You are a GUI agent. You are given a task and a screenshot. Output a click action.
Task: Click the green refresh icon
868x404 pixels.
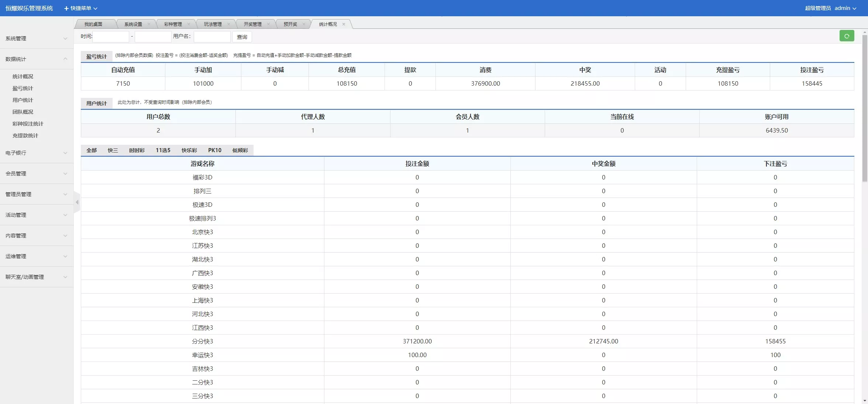(847, 36)
